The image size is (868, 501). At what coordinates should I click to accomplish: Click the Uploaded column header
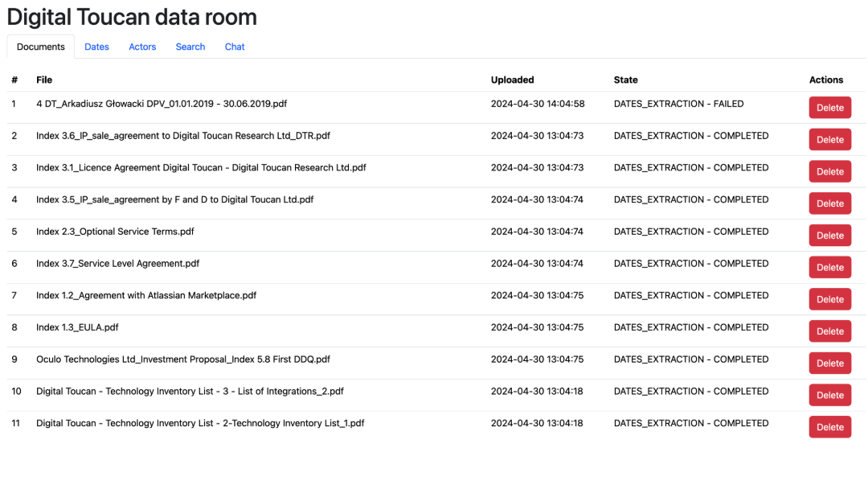coord(512,80)
